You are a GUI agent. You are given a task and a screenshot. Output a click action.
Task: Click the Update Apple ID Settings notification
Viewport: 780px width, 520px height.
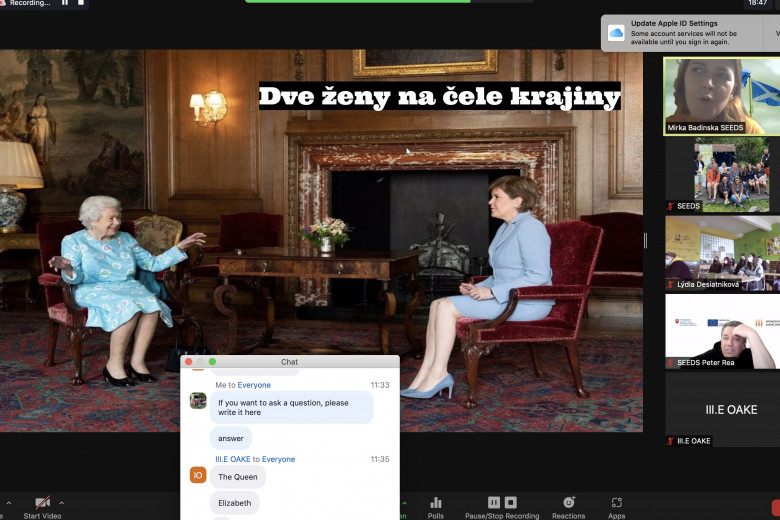click(690, 33)
